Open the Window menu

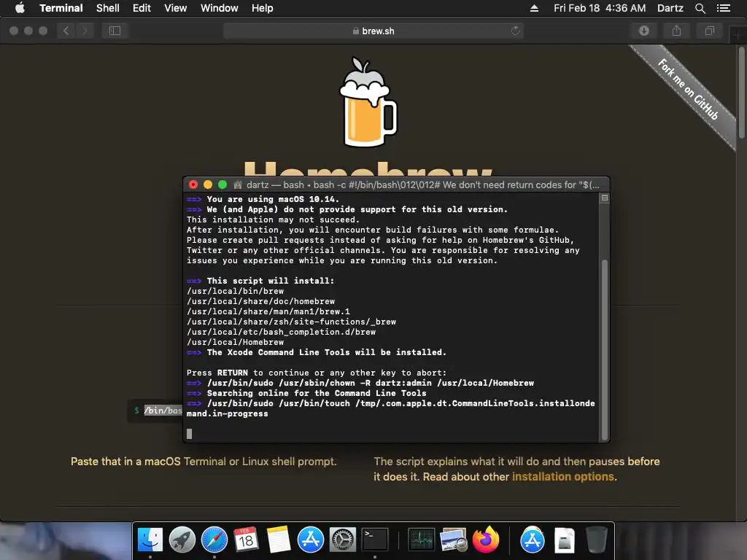point(219,8)
